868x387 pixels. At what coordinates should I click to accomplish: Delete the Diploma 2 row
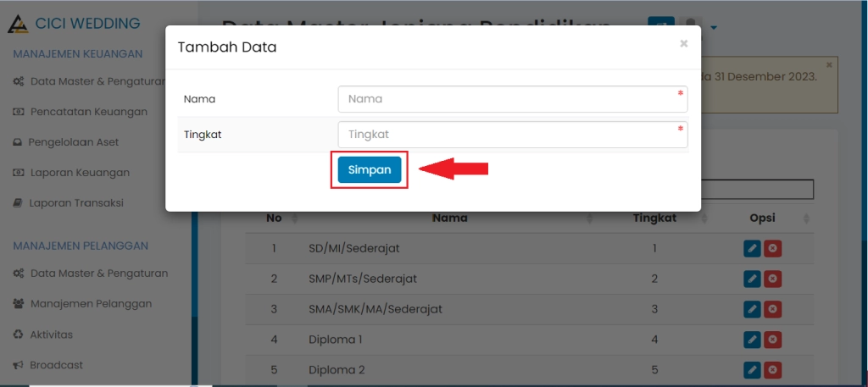(772, 370)
